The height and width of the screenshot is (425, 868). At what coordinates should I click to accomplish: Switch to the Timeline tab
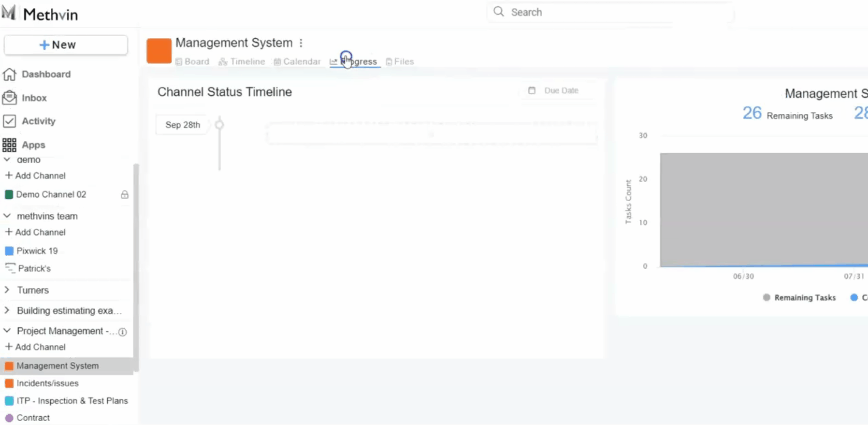click(x=242, y=62)
